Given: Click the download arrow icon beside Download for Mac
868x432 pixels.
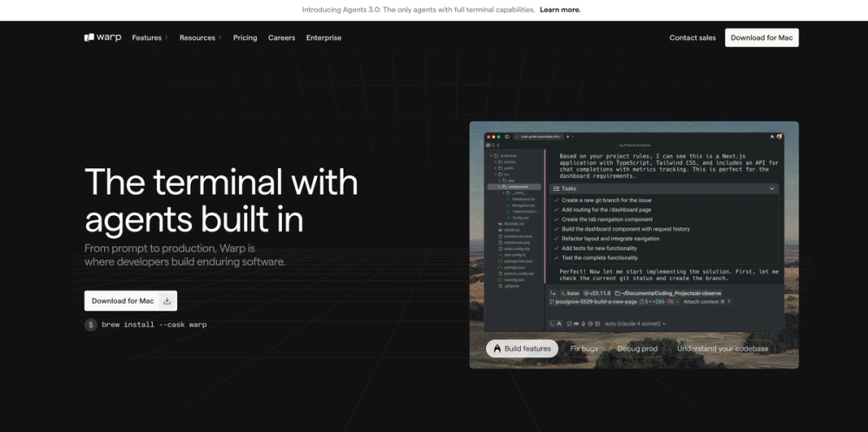Looking at the screenshot, I should pyautogui.click(x=167, y=301).
